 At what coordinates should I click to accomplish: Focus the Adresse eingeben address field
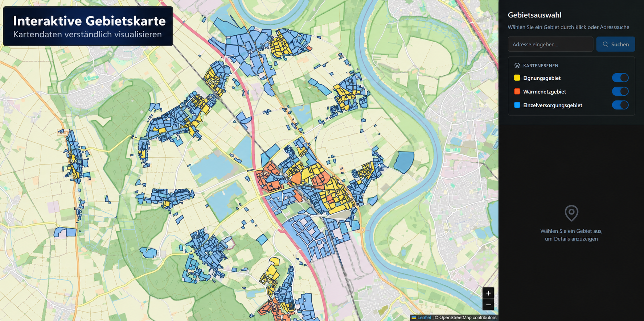point(550,44)
